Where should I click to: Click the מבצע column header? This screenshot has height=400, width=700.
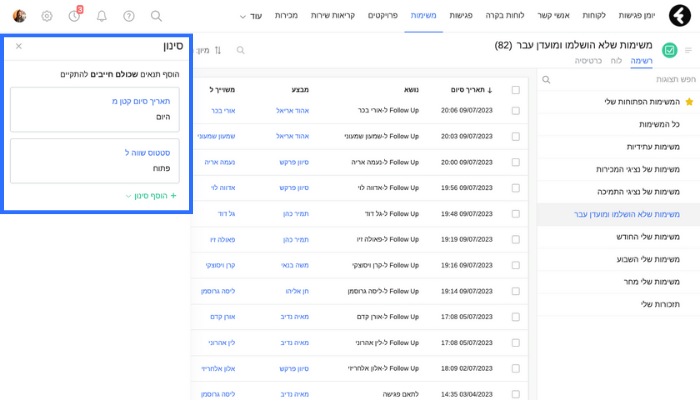point(300,90)
